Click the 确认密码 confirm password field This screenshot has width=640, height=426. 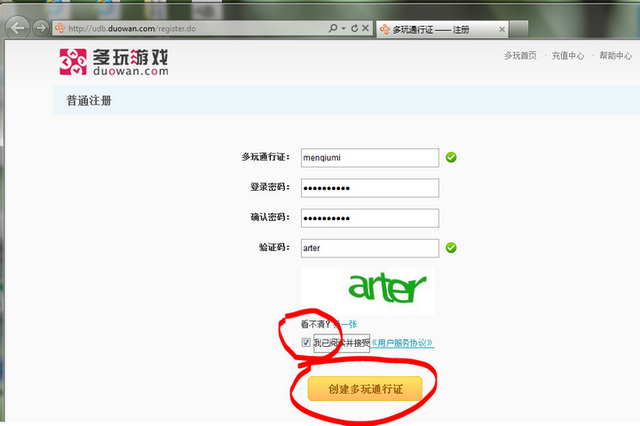(370, 218)
